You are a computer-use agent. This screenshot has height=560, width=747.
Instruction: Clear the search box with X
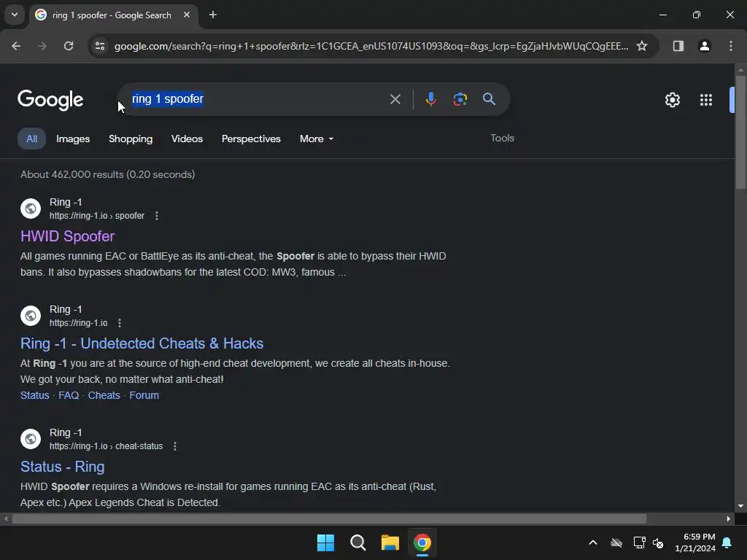point(395,99)
